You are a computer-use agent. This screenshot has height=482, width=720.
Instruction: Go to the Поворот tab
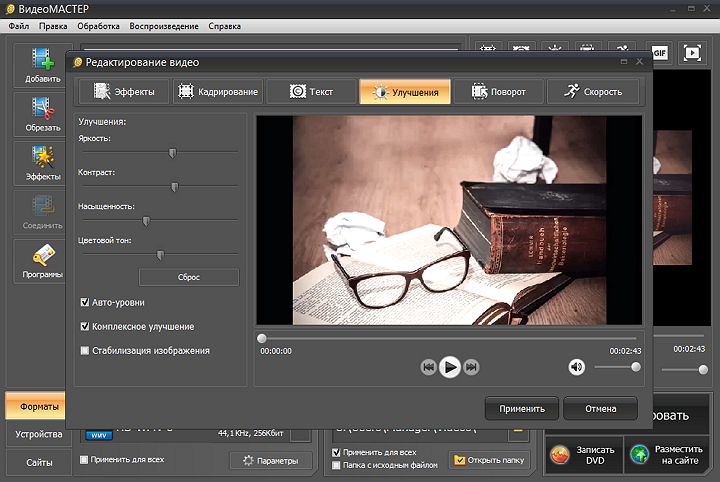[x=499, y=91]
